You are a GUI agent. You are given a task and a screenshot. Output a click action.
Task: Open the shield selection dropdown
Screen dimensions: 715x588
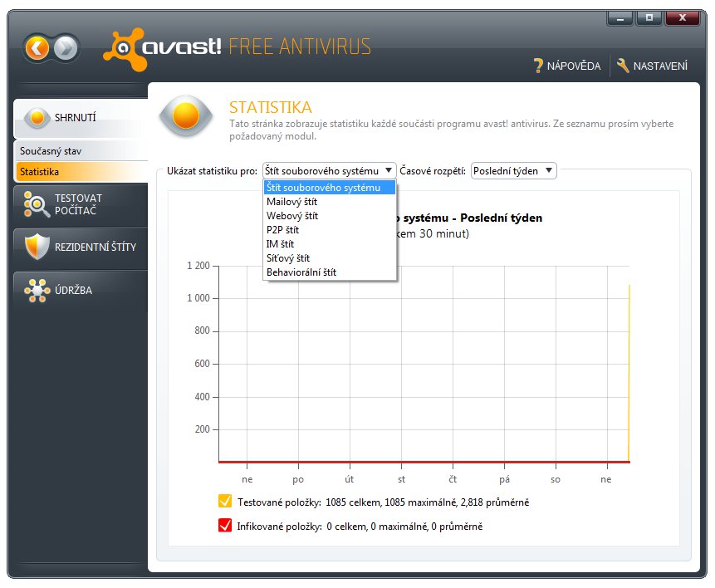tap(329, 171)
